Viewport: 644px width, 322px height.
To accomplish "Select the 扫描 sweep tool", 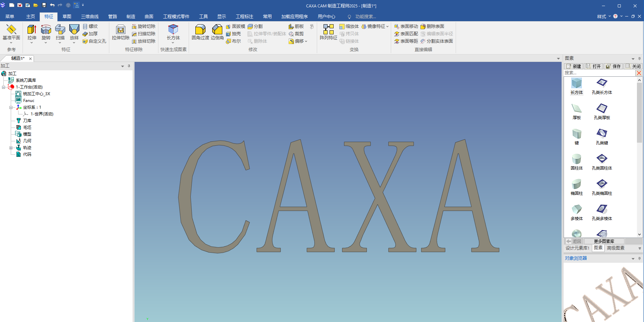I will [x=60, y=31].
